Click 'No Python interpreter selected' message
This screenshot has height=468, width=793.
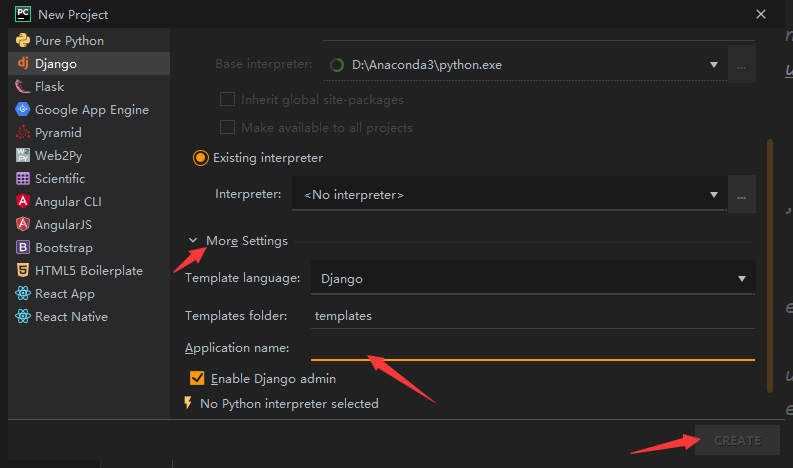tap(289, 403)
